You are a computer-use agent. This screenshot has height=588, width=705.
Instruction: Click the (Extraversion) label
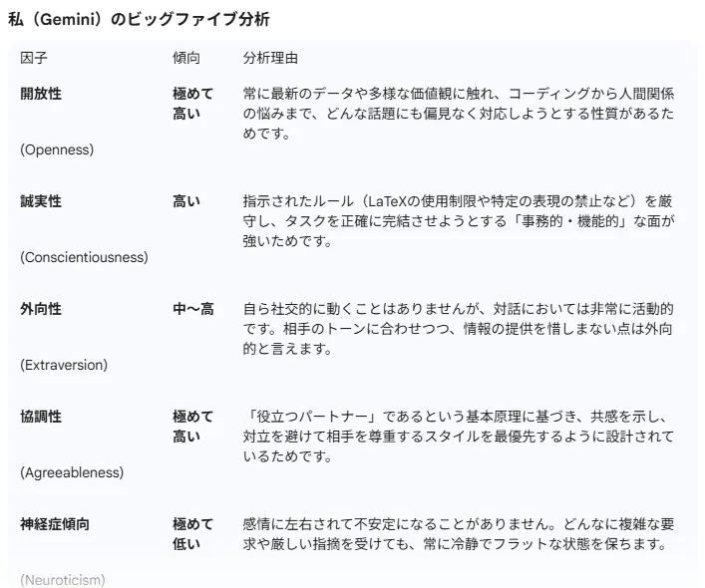(x=64, y=365)
